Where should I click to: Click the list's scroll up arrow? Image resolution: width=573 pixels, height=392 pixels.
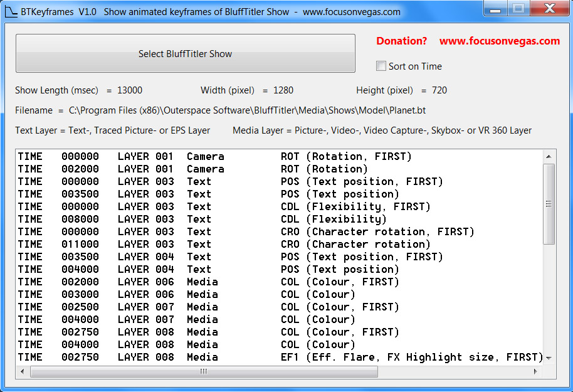click(549, 156)
